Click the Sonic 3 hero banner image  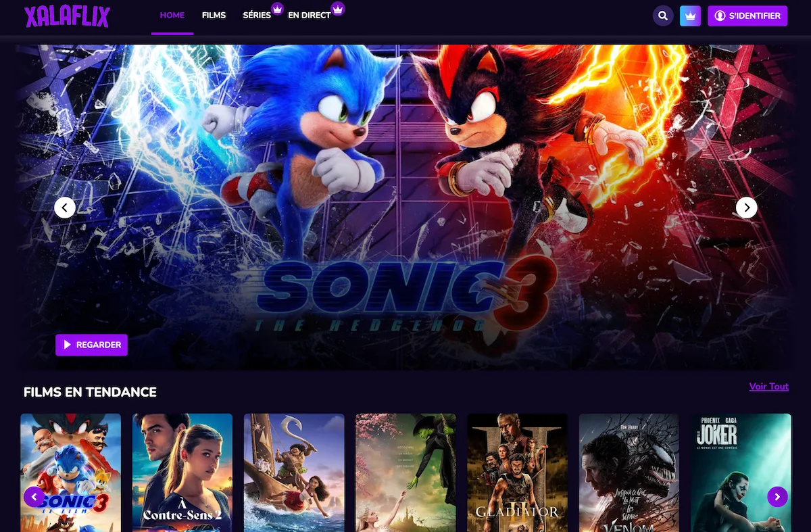pos(405,207)
